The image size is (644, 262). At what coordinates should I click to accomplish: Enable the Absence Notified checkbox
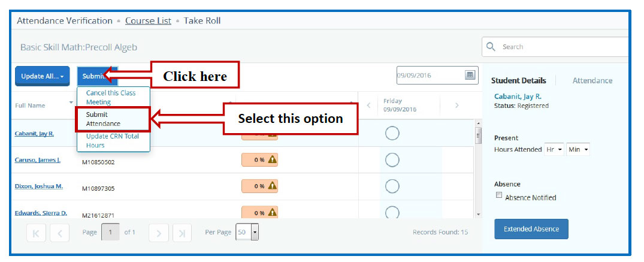tap(498, 195)
